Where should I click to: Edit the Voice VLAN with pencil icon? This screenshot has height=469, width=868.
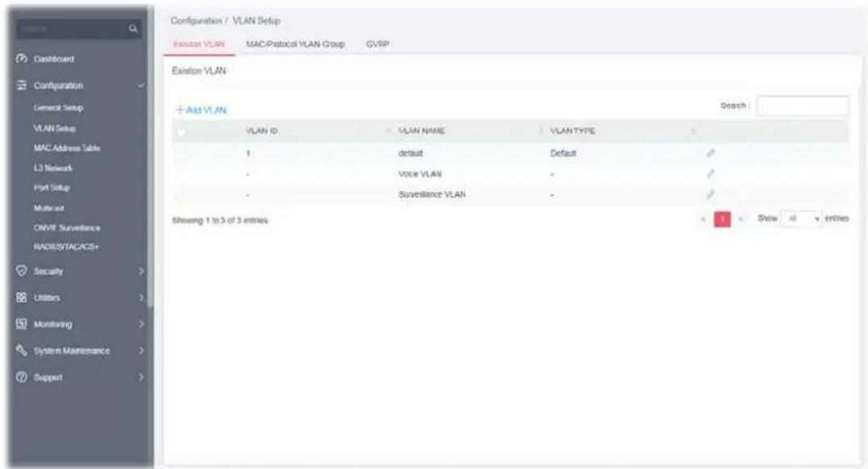coord(710,174)
